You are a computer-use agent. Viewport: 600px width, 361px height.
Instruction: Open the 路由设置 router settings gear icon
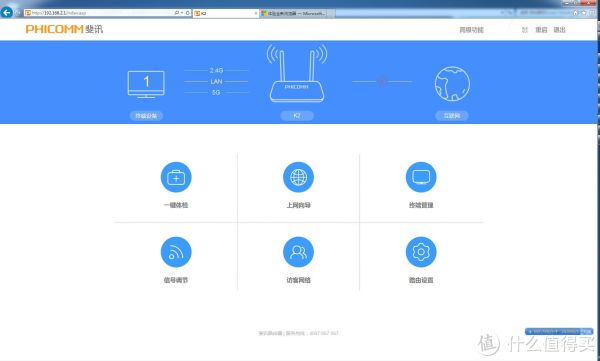[421, 252]
